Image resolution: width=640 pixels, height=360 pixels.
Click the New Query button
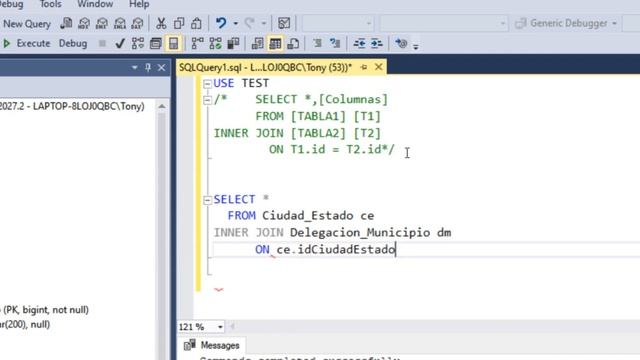26,24
